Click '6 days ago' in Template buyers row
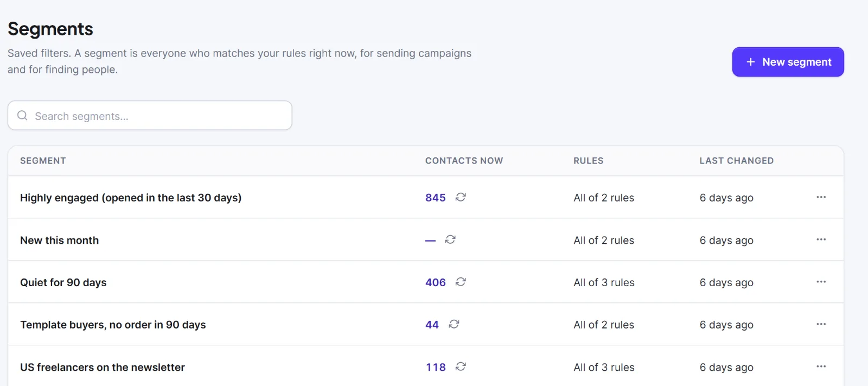Image resolution: width=868 pixels, height=386 pixels. 726,325
